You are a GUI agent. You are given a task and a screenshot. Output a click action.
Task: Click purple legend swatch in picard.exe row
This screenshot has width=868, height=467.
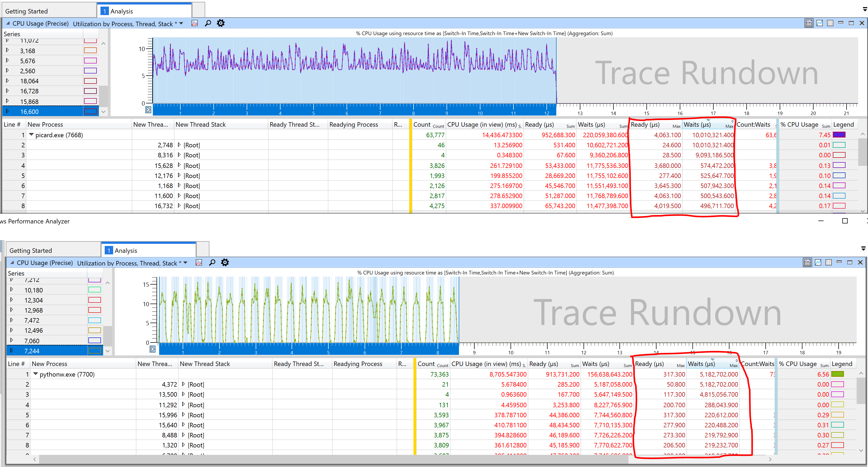[x=839, y=135]
